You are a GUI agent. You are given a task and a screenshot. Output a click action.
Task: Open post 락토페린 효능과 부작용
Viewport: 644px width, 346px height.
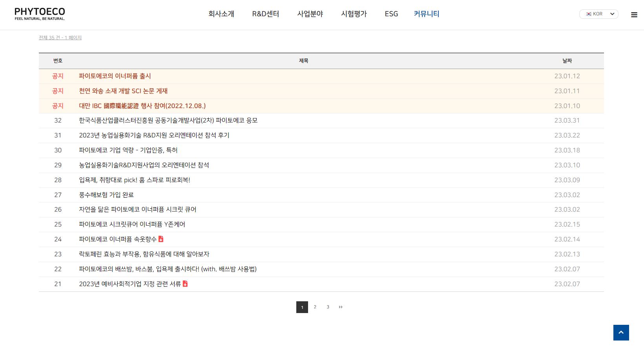point(144,254)
